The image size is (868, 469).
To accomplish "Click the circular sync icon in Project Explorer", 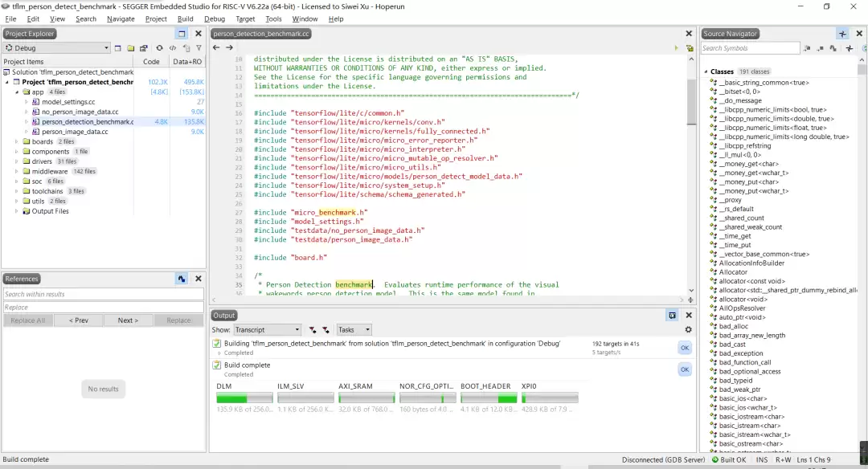I will click(159, 48).
